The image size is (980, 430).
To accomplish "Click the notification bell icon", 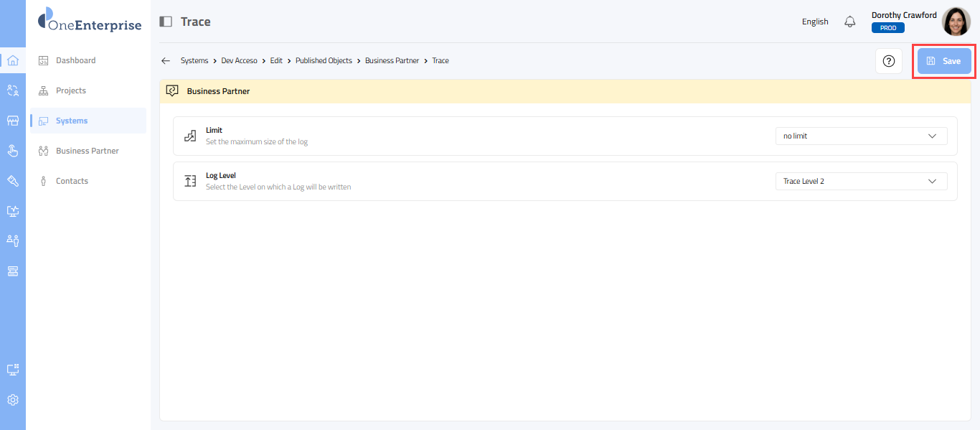I will tap(850, 22).
